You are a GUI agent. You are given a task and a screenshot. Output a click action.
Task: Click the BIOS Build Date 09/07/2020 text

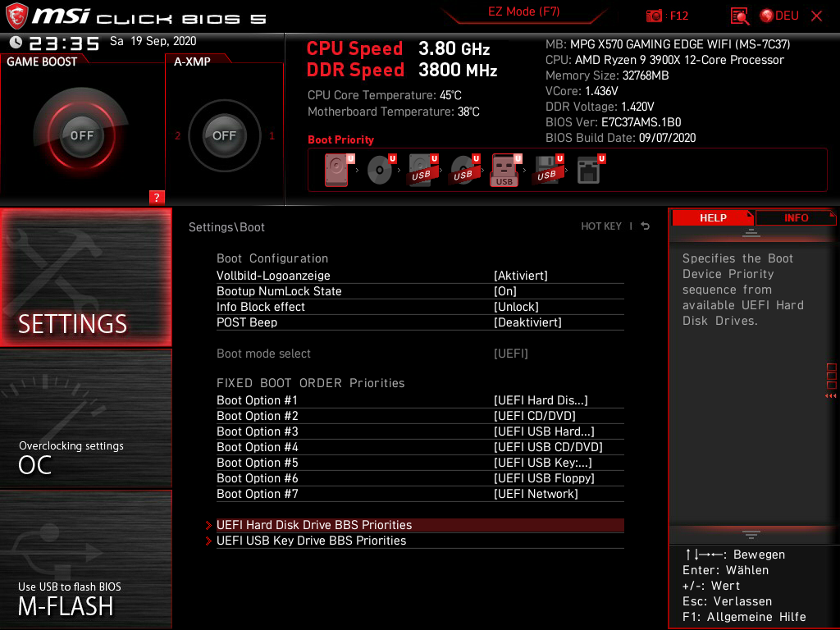pyautogui.click(x=620, y=138)
